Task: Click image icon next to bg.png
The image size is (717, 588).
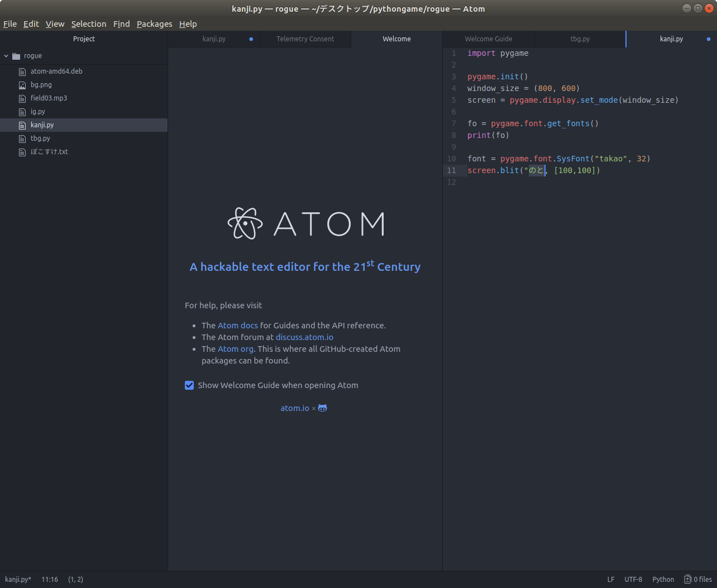Action: 22,85
